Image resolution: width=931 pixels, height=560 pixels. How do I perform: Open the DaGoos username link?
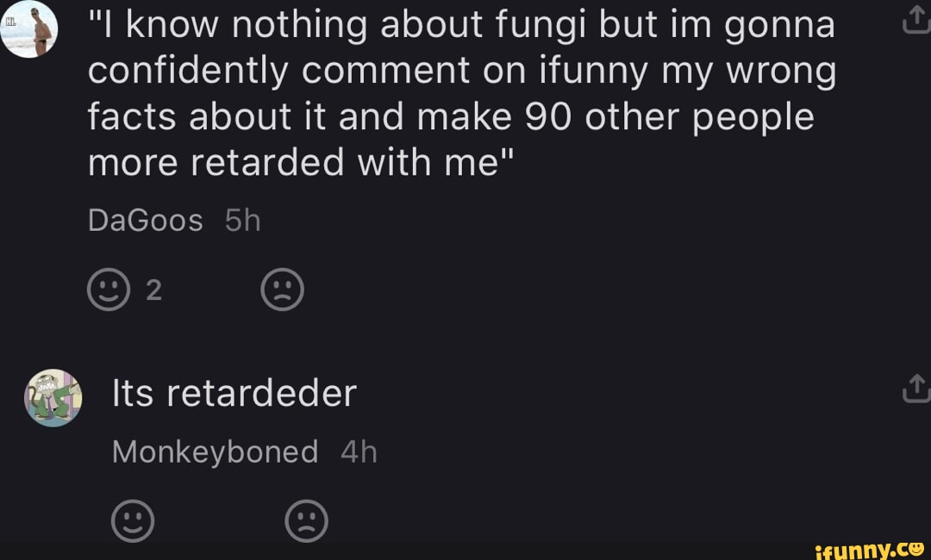[x=145, y=220]
